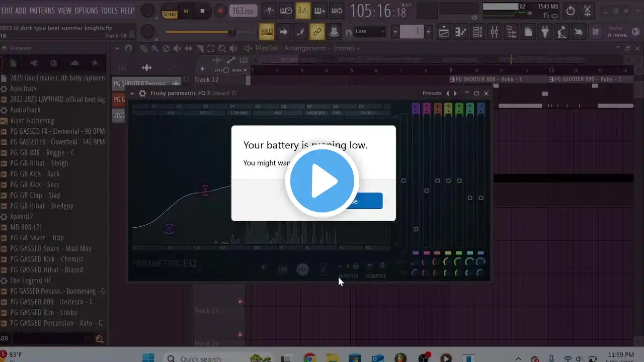Screen dimensions: 644x362
Task: Select the playlist paint brush tool
Action: [155, 48]
